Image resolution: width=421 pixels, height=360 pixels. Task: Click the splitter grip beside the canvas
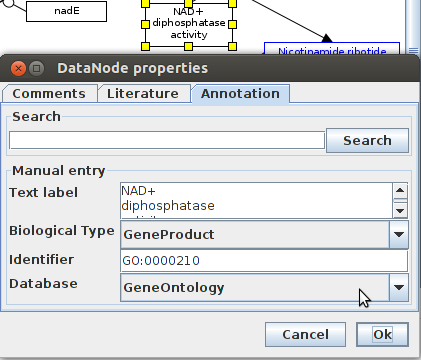click(x=413, y=51)
